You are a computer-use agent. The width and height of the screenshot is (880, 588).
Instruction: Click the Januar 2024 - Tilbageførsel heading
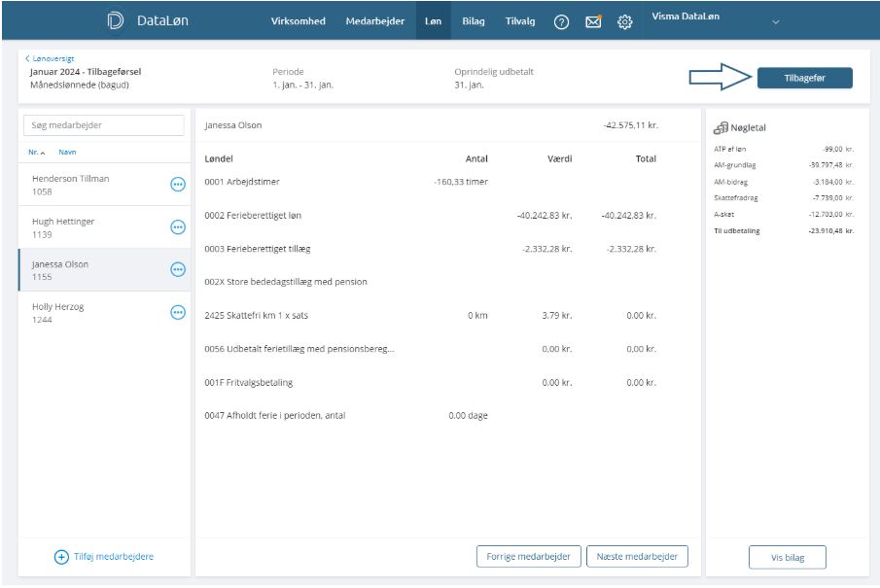[86, 72]
